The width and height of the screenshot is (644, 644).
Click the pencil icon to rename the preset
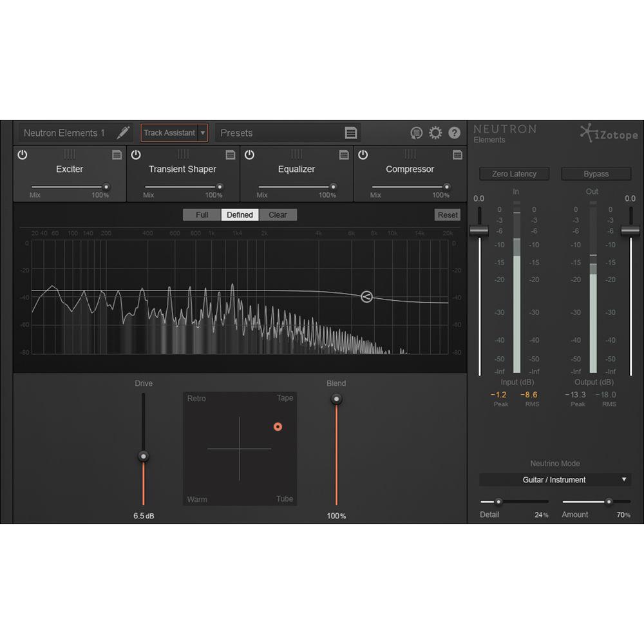(x=123, y=133)
